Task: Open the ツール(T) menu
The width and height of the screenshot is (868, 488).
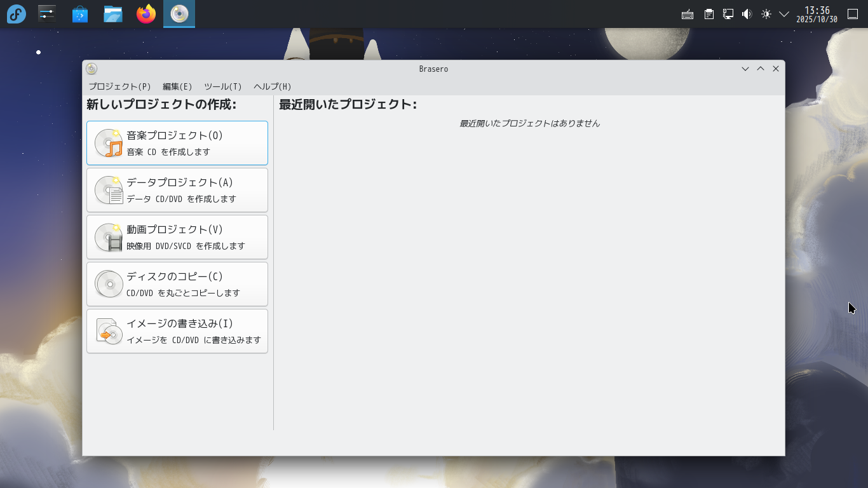Action: [x=223, y=86]
